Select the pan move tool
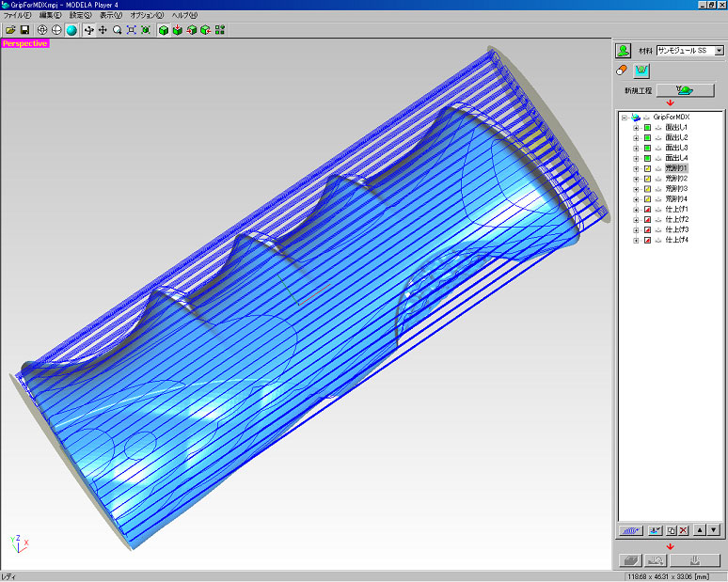 click(x=103, y=30)
